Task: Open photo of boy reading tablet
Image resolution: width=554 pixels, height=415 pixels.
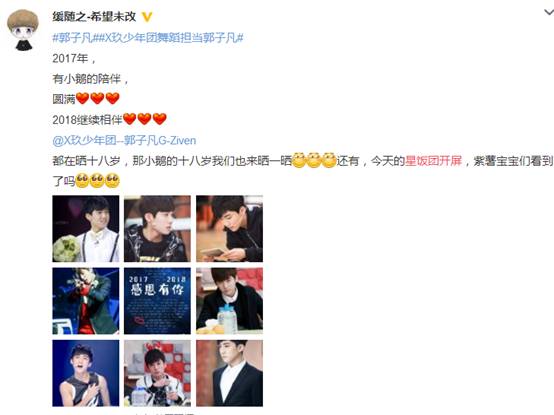Action: pyautogui.click(x=230, y=229)
